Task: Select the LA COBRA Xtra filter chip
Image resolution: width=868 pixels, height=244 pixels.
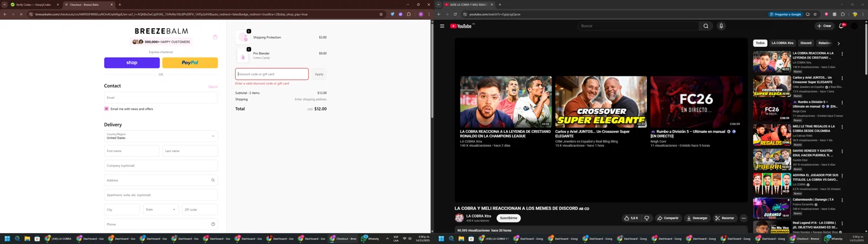Action: coord(782,43)
